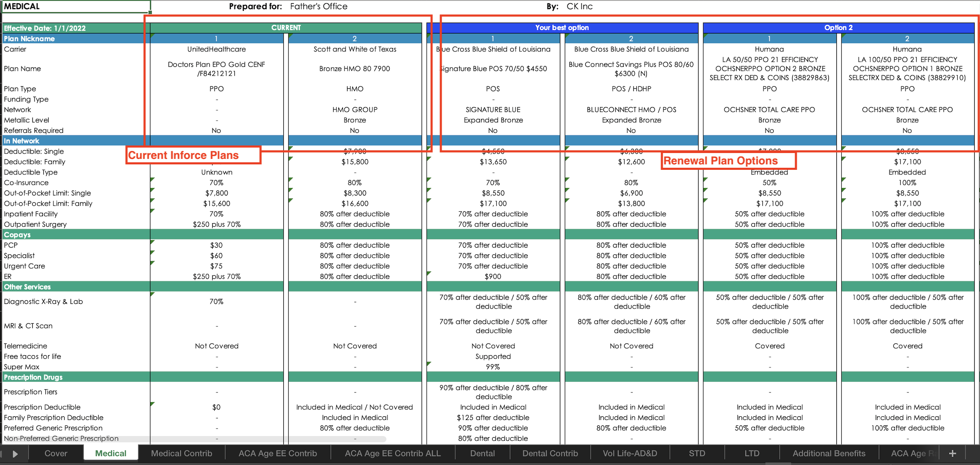Click the Doctors Plan EPO Gold CENF cell
This screenshot has width=980, height=465.
coord(216,69)
